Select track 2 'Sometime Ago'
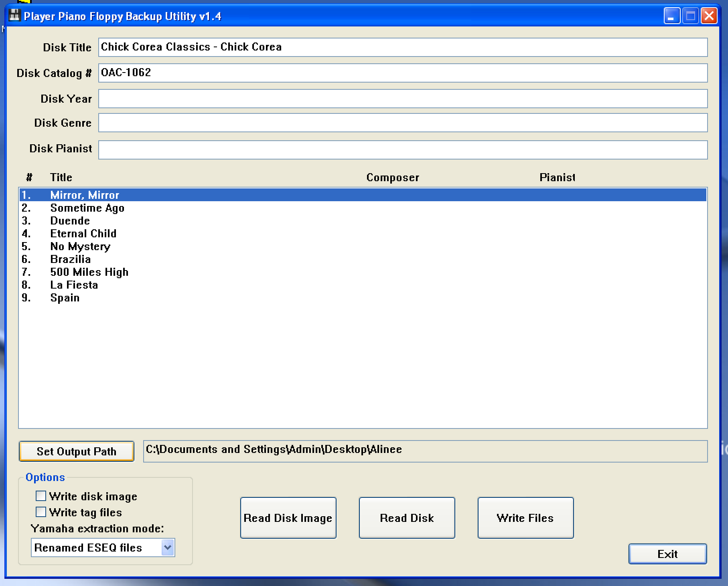Screen dimensions: 728x586 click(x=363, y=208)
